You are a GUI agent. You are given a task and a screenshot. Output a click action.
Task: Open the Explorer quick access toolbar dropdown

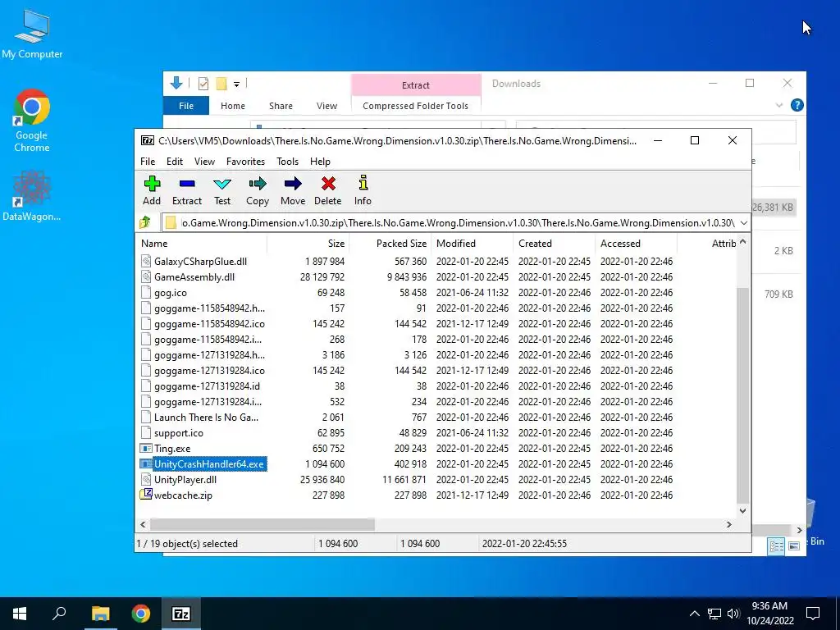(236, 84)
